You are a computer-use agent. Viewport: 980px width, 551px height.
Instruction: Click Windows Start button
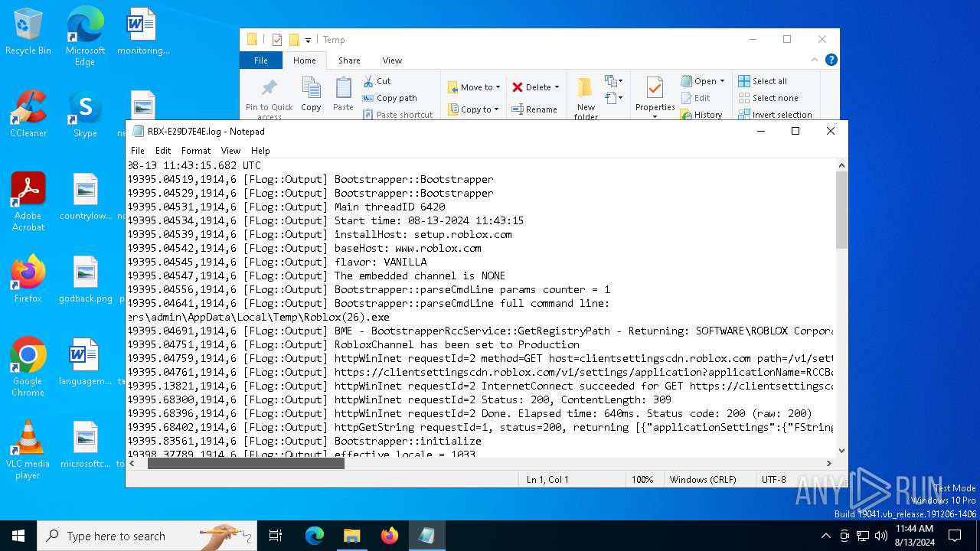(18, 536)
